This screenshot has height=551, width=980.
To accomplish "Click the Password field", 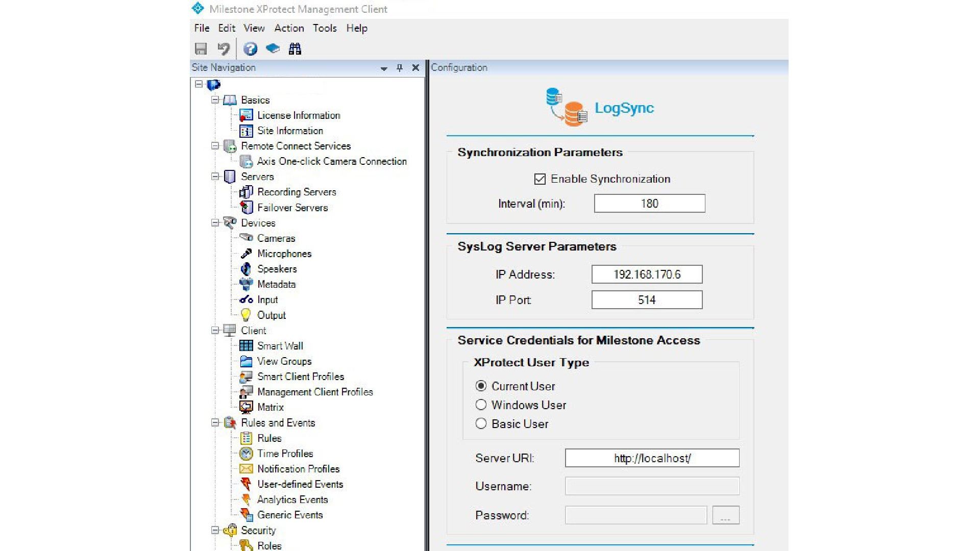I will (x=635, y=515).
